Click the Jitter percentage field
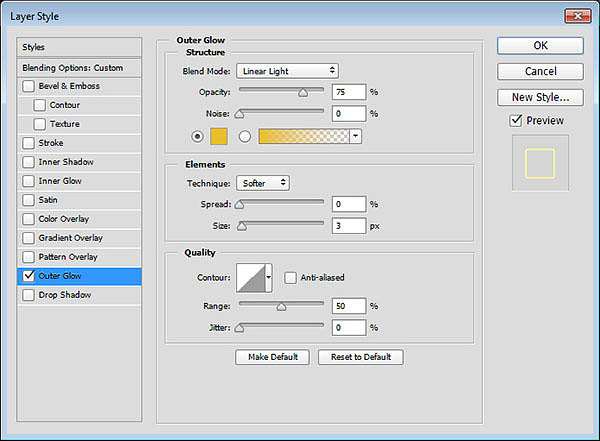Viewport: 600px width, 441px height. coord(349,328)
